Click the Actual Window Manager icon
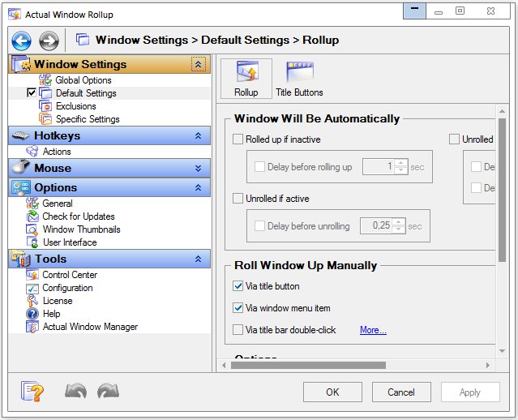The height and width of the screenshot is (420, 518). tap(32, 327)
